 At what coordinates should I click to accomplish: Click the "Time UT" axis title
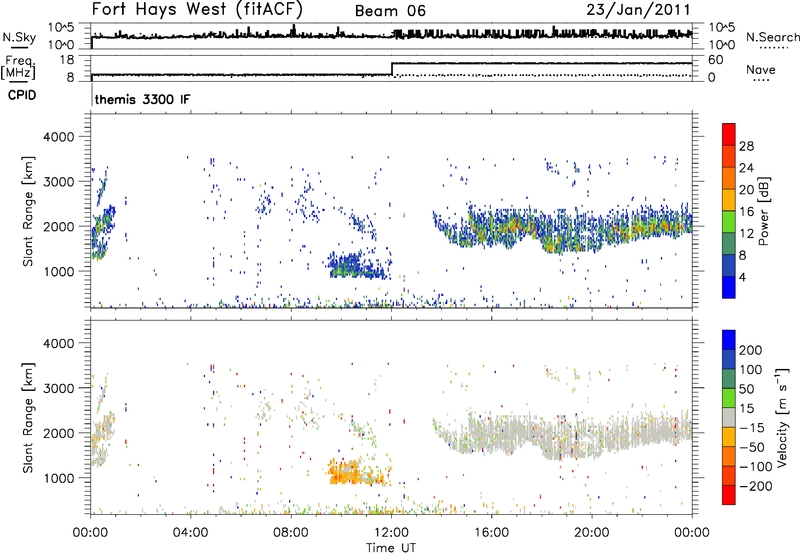391,548
